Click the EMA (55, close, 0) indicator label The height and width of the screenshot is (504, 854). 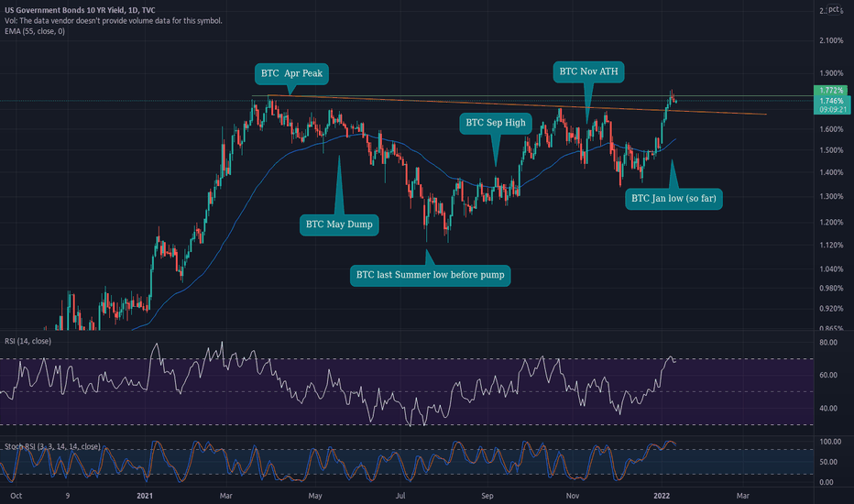[x=35, y=31]
